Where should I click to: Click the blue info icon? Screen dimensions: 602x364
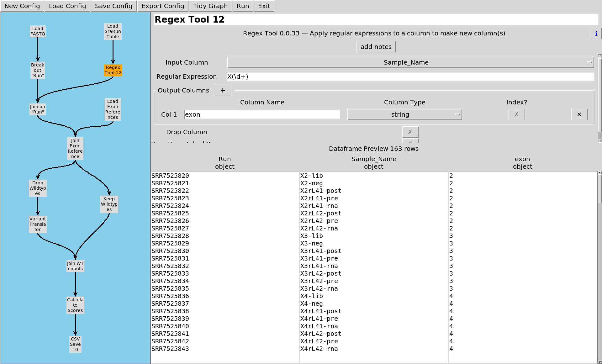click(596, 34)
